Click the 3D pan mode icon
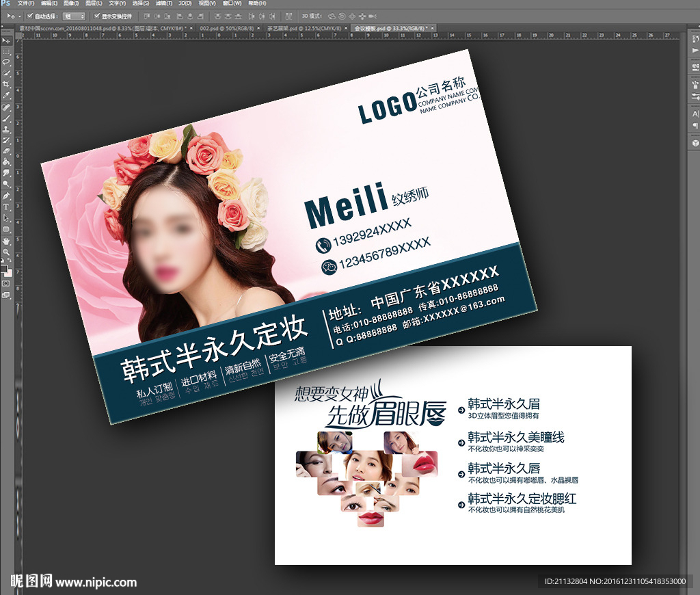Image resolution: width=700 pixels, height=595 pixels. [352, 16]
